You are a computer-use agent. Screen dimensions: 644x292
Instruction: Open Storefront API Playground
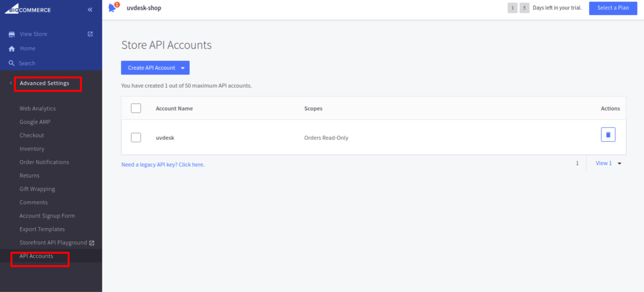pos(53,242)
